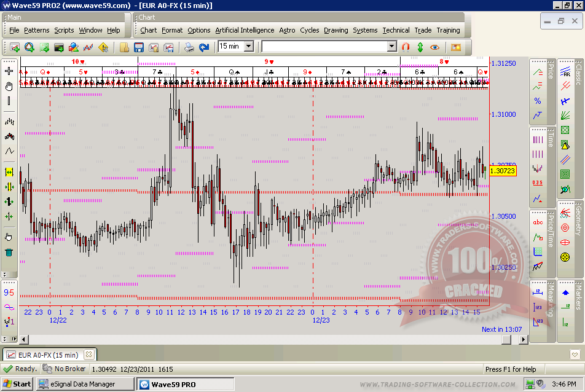Click the Windows Start button
The width and height of the screenshot is (585, 392).
(17, 384)
